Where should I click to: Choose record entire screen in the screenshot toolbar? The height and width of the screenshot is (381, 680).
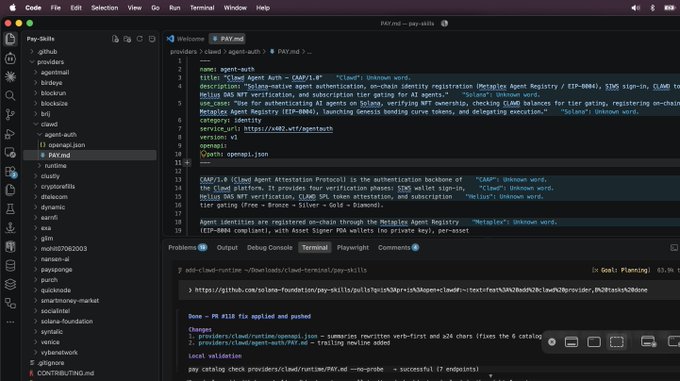pyautogui.click(x=648, y=342)
